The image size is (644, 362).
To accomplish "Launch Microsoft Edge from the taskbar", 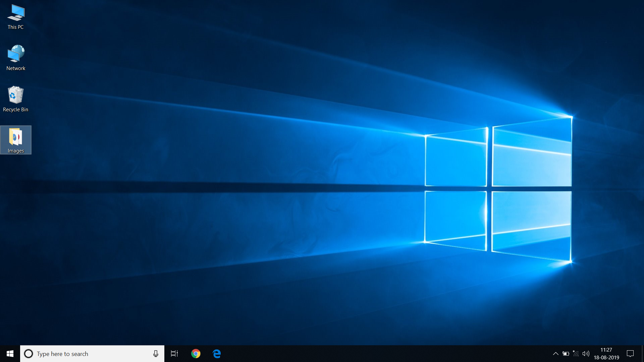I will tap(217, 354).
